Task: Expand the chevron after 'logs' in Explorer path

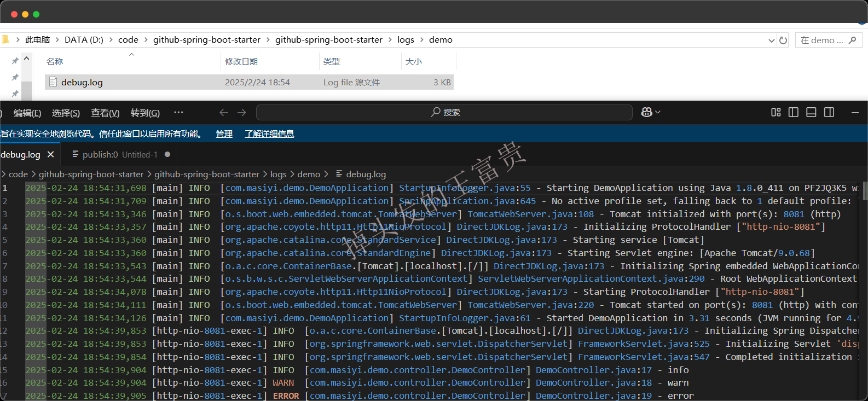Action: tap(421, 40)
